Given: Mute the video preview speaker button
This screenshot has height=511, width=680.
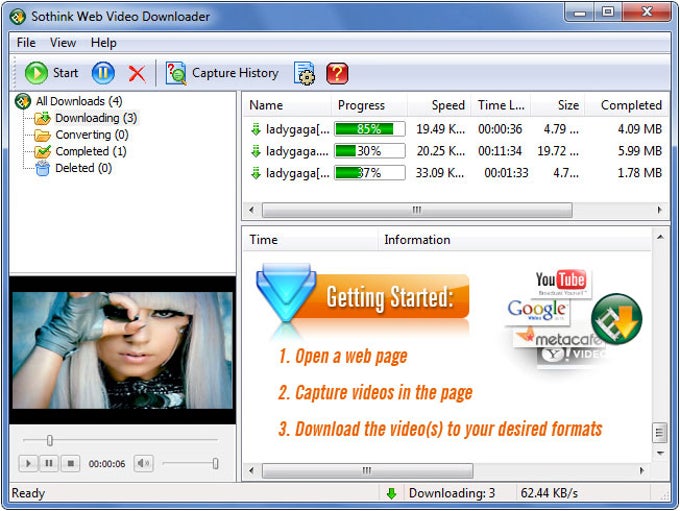Looking at the screenshot, I should point(144,463).
